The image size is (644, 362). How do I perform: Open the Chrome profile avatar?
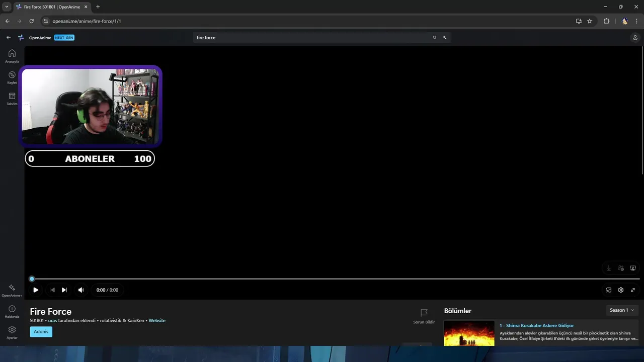click(x=624, y=21)
